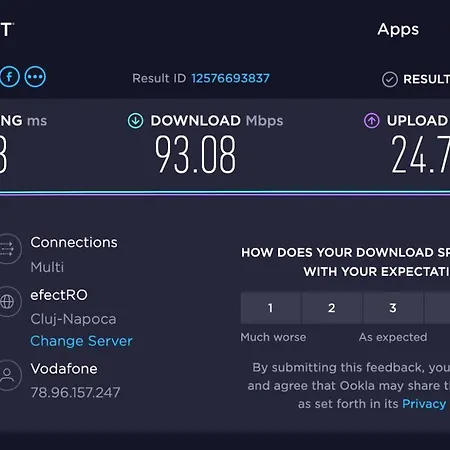This screenshot has width=450, height=450.
Task: Click the Vodafone user profile icon
Action: click(x=8, y=375)
